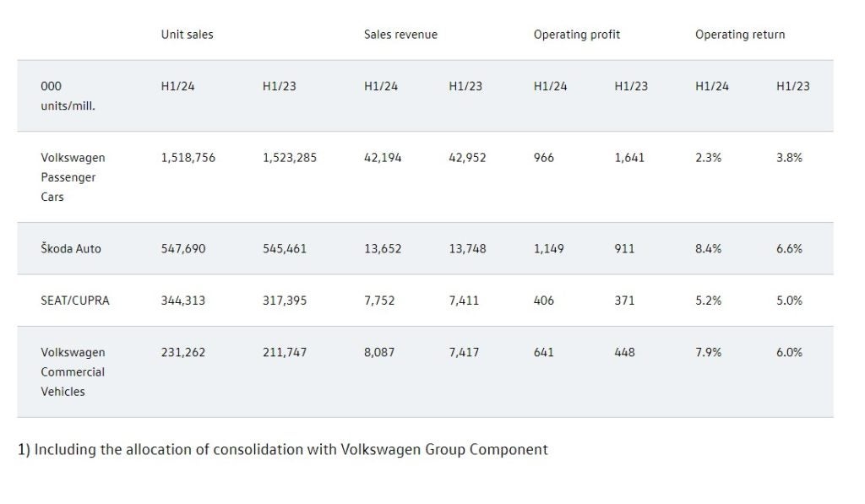Click the Sales revenue column header
The width and height of the screenshot is (865, 504).
click(400, 35)
